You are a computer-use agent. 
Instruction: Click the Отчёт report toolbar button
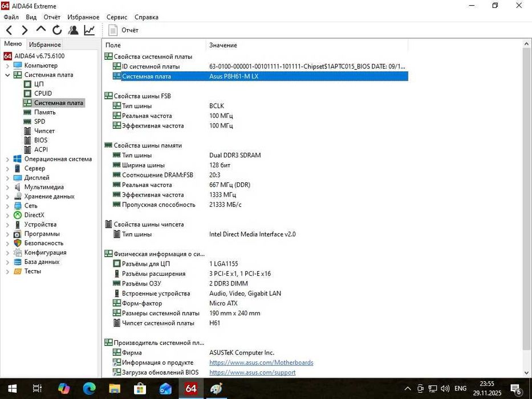point(123,30)
